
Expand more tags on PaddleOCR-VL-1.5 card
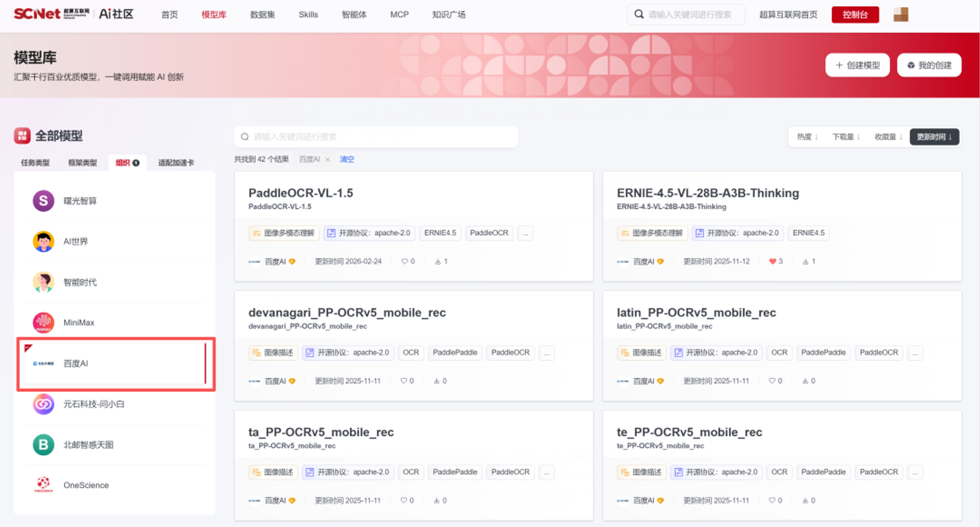point(525,233)
